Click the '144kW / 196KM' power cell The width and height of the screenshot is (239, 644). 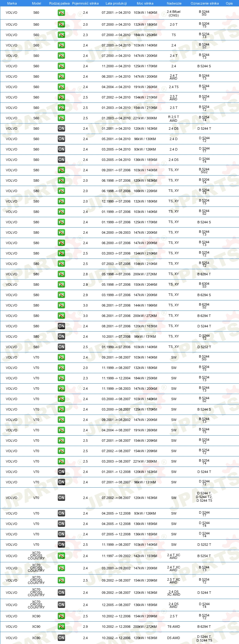point(145,305)
